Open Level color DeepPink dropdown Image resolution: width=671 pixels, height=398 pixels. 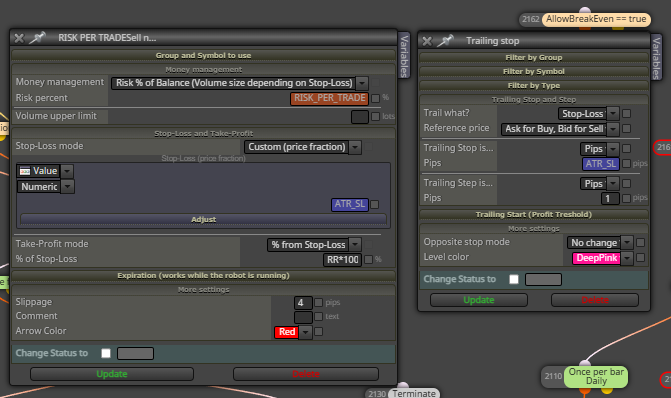click(603, 258)
